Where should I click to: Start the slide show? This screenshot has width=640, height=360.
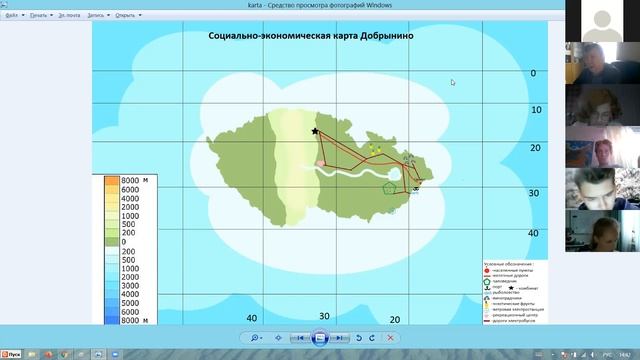[320, 338]
